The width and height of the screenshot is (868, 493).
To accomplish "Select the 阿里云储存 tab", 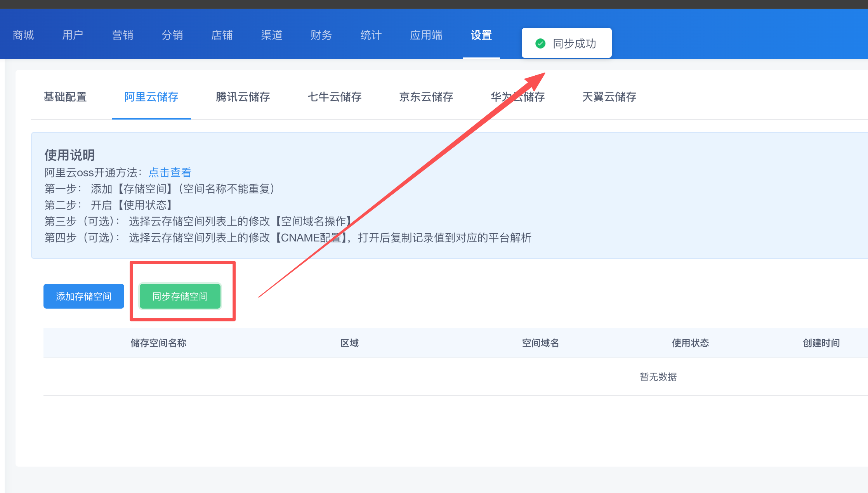I will (x=151, y=97).
